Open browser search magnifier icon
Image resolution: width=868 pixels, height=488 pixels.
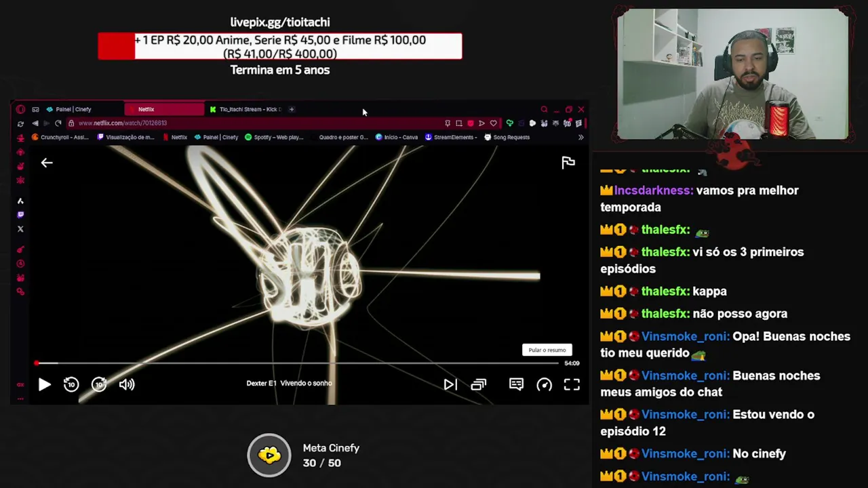pyautogui.click(x=544, y=109)
